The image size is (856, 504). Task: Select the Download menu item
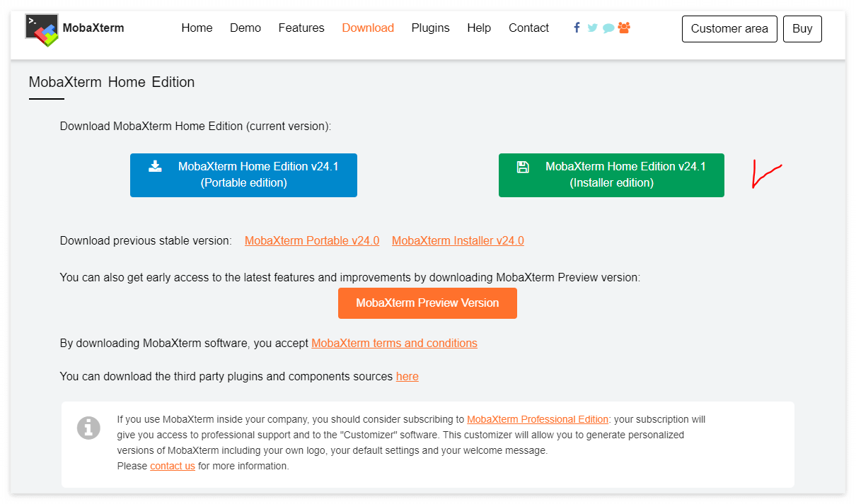368,28
